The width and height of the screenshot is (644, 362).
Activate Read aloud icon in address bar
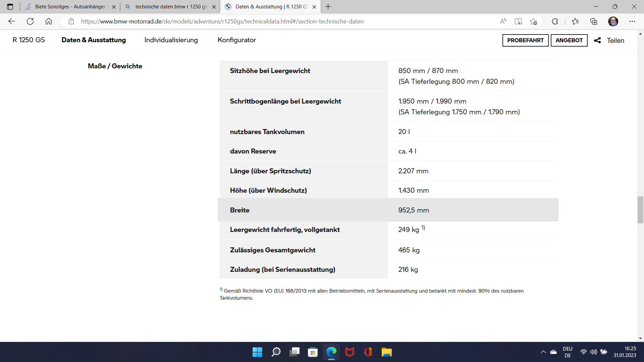pyautogui.click(x=503, y=21)
